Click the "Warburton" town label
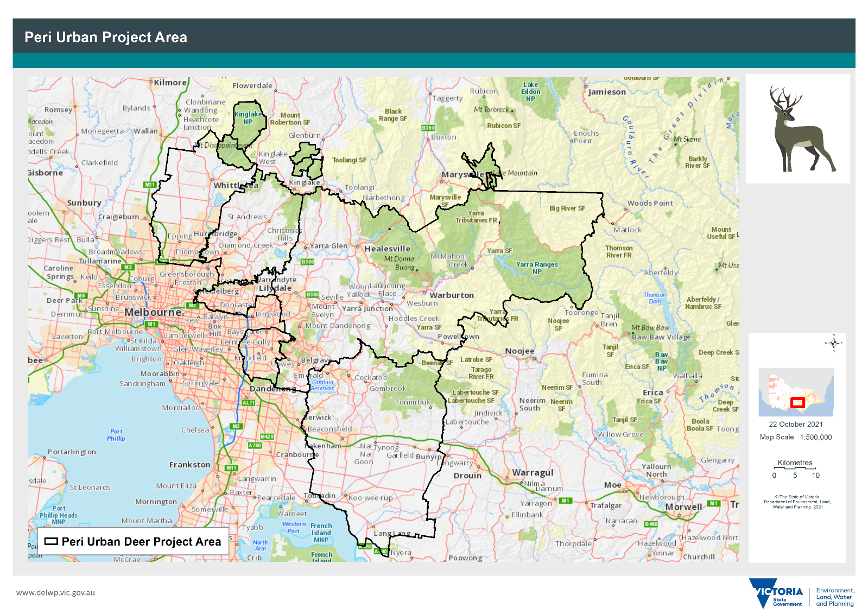868x614 pixels. click(x=452, y=295)
